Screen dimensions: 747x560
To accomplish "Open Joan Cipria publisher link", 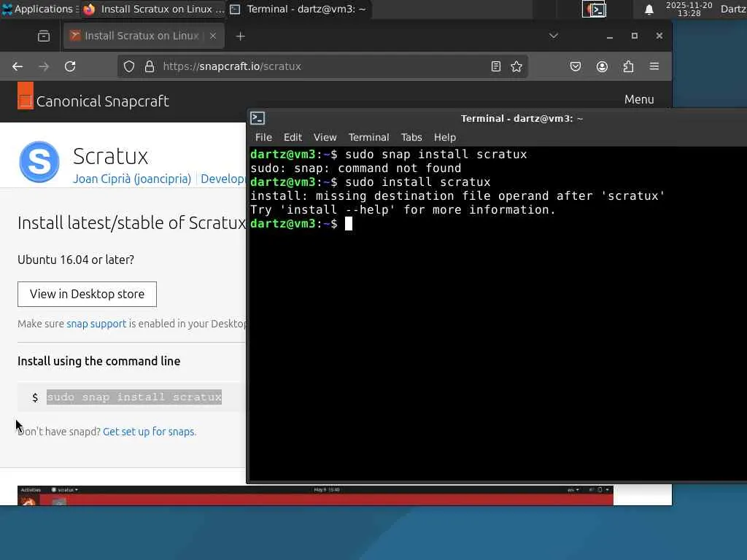I will tap(132, 179).
